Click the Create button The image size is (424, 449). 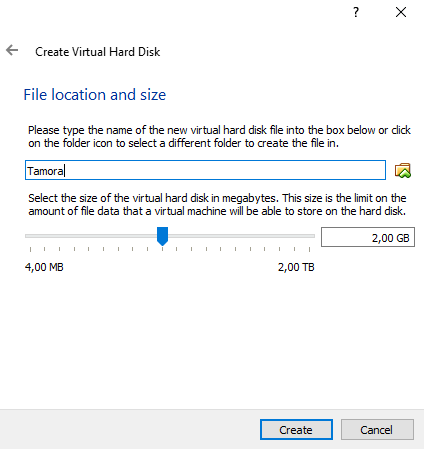pos(296,430)
